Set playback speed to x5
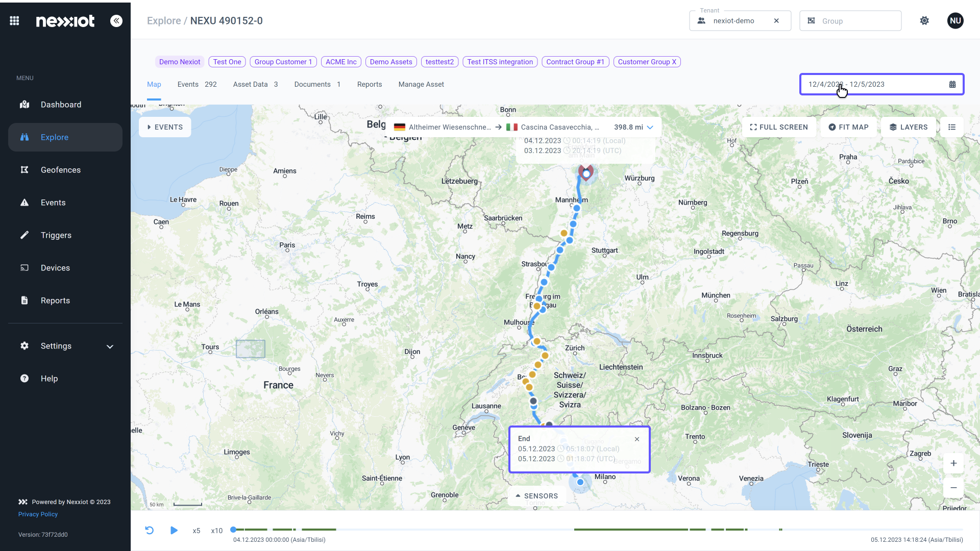The image size is (980, 551). tap(197, 531)
